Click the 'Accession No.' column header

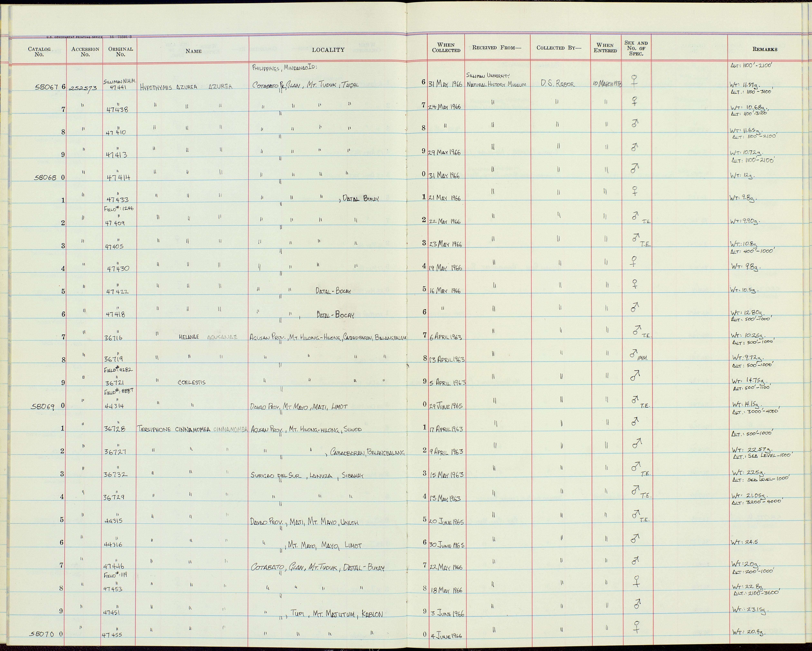[x=85, y=52]
